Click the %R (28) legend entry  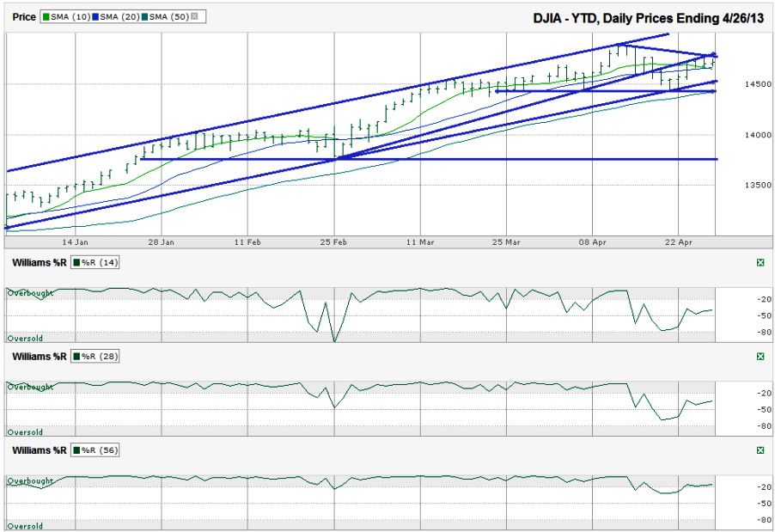tap(95, 357)
